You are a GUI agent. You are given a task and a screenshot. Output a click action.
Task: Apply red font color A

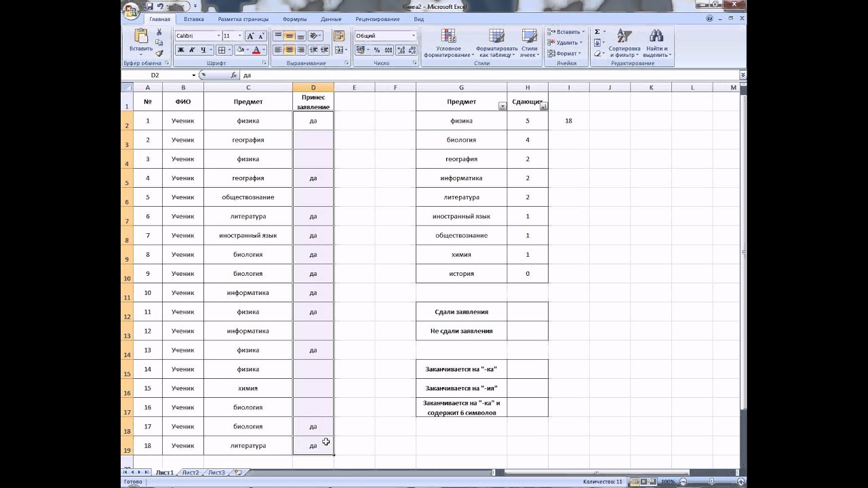[x=256, y=50]
